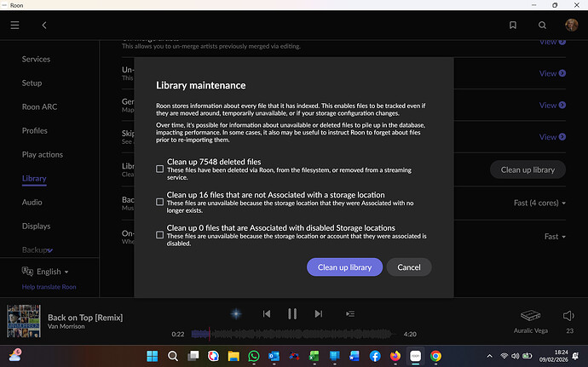The height and width of the screenshot is (367, 588).
Task: Enable Clean up 7548 deleted files
Action: pyautogui.click(x=160, y=169)
